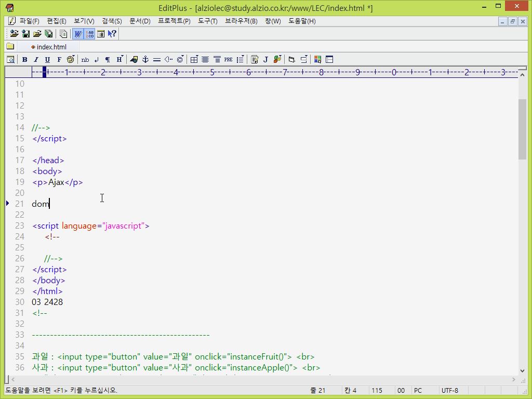Open the SPAN tag dropdown icon
Viewport: 532px width, 399px height.
coord(303,59)
